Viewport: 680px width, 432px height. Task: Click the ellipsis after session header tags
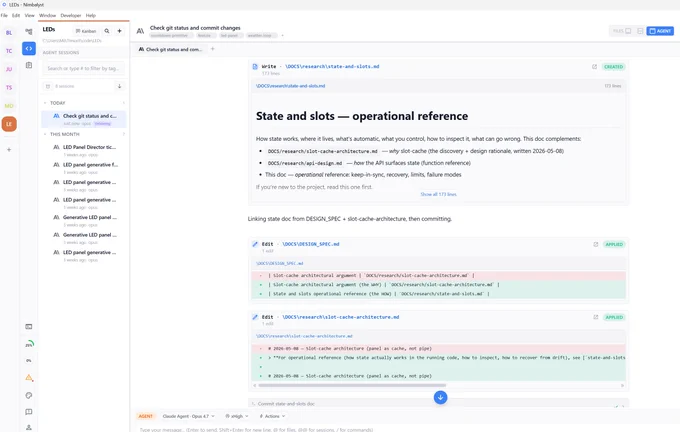click(x=282, y=36)
